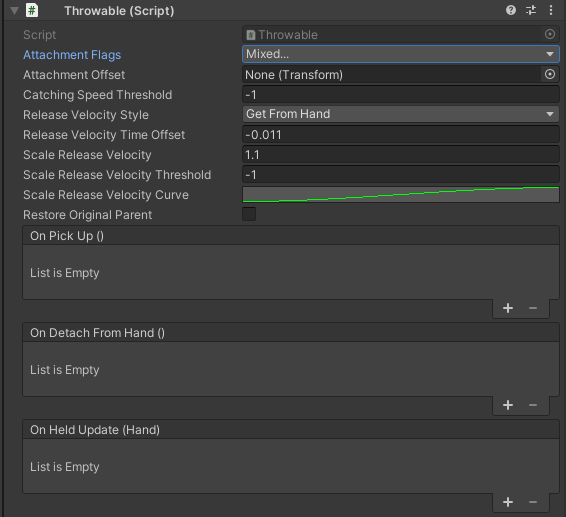Click the Scale Release Velocity Curve label
566x517 pixels.
(x=106, y=195)
